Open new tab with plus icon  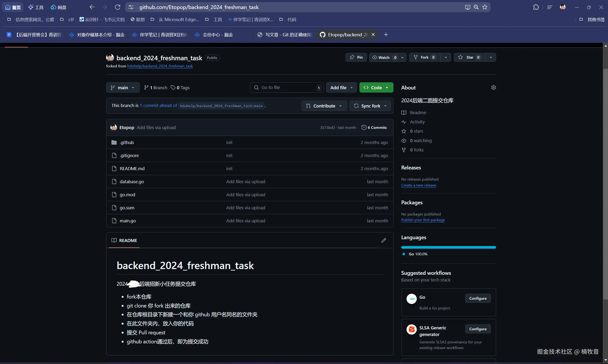[386, 35]
